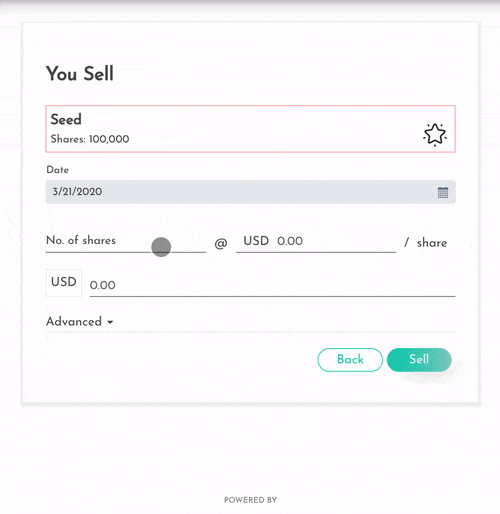Open the USD currency selector box

[64, 282]
